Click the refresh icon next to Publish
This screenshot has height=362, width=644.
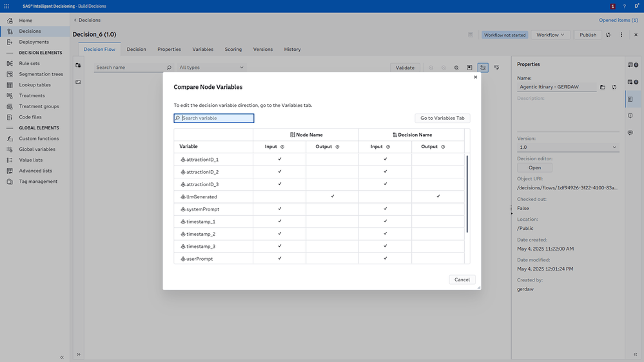[609, 35]
